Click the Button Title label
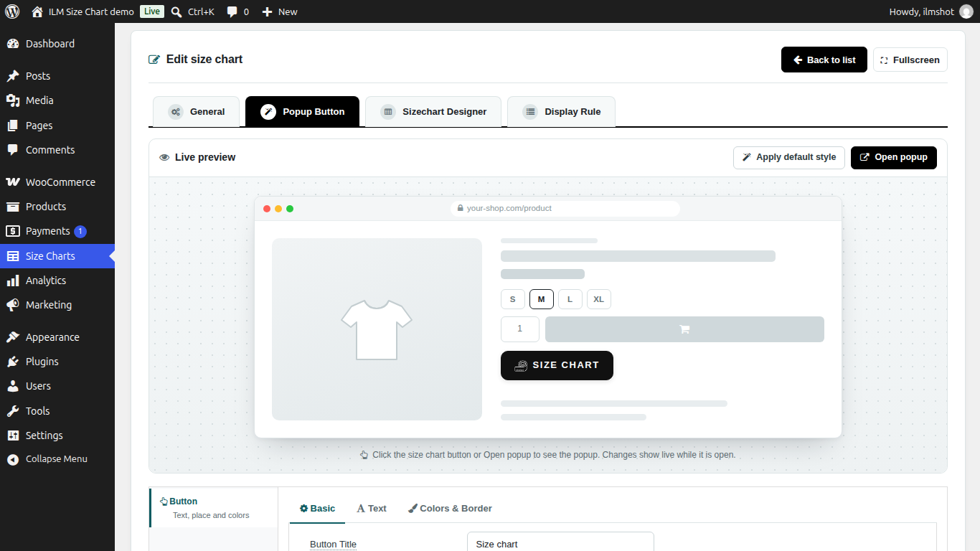The image size is (980, 551). pyautogui.click(x=333, y=545)
